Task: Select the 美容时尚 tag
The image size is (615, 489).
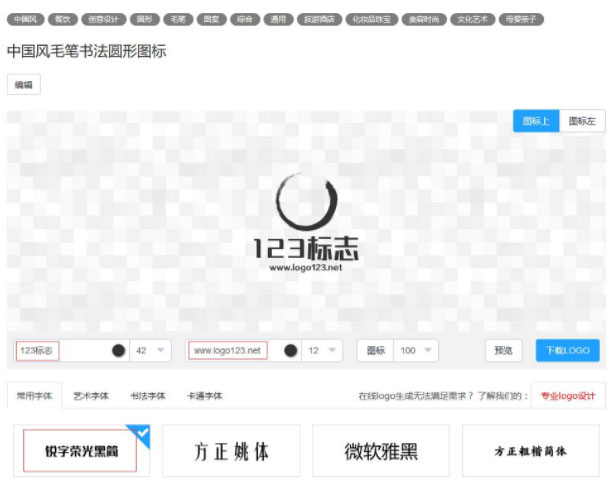Action: tap(424, 19)
